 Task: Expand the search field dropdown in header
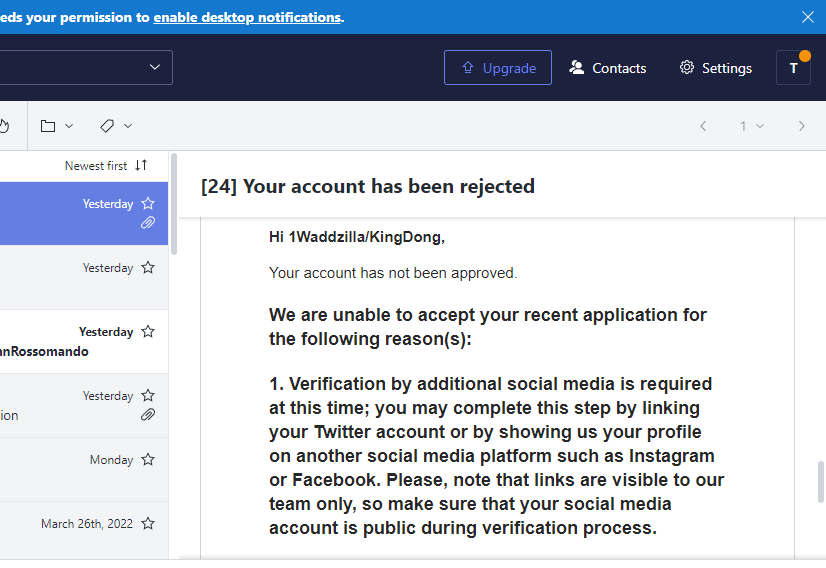[154, 67]
